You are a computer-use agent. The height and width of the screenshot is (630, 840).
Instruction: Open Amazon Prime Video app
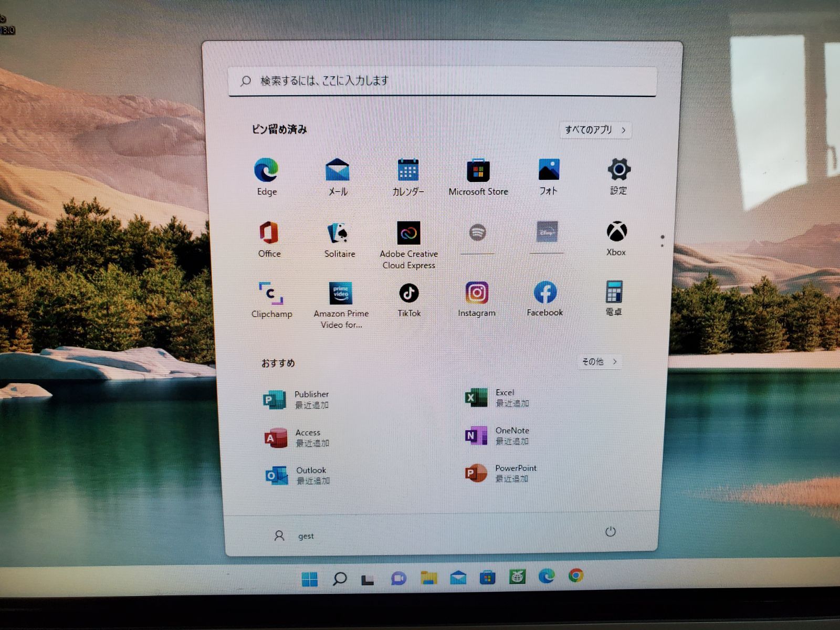341,305
